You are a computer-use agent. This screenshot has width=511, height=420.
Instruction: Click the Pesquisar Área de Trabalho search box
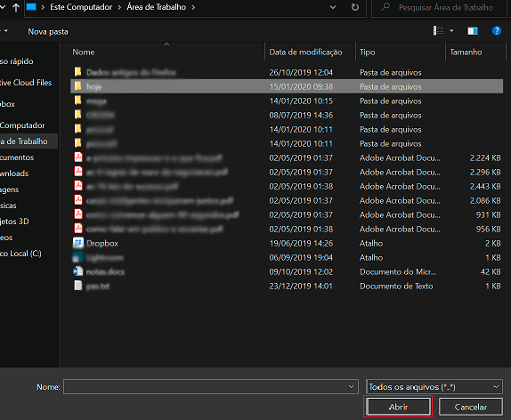[441, 7]
